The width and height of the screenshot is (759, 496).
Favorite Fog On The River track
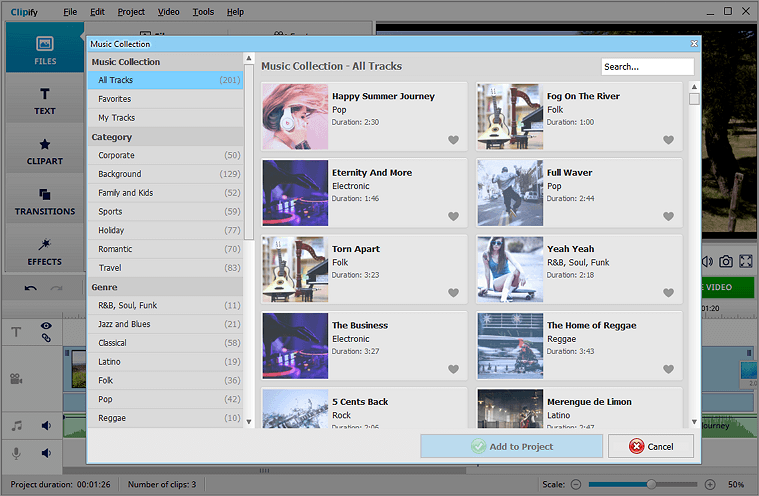pos(668,140)
